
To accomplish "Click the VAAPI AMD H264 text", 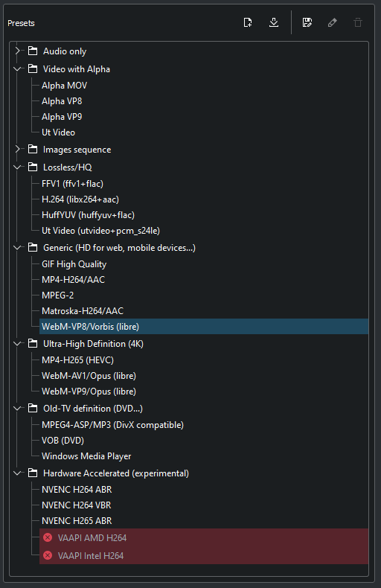I will click(92, 537).
